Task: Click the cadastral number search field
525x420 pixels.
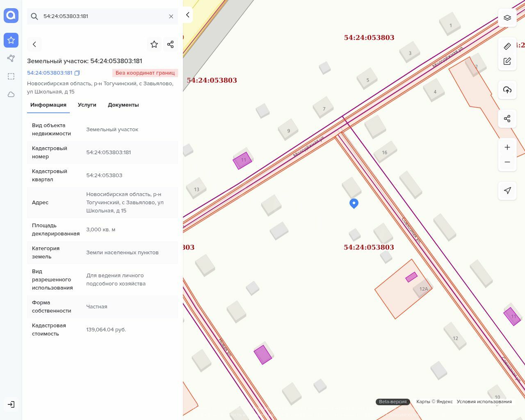Action: click(103, 16)
